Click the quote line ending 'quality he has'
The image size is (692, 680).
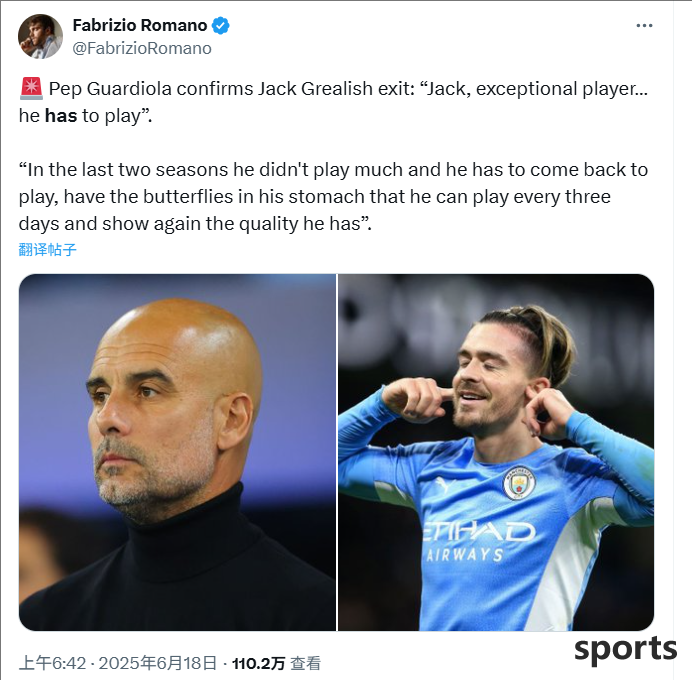point(195,224)
